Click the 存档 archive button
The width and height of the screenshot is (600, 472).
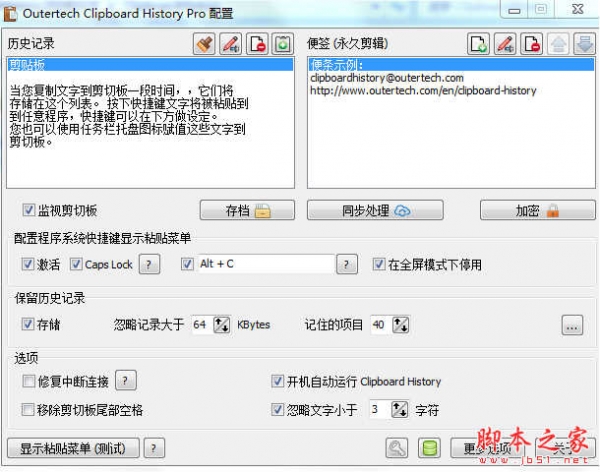coord(247,210)
